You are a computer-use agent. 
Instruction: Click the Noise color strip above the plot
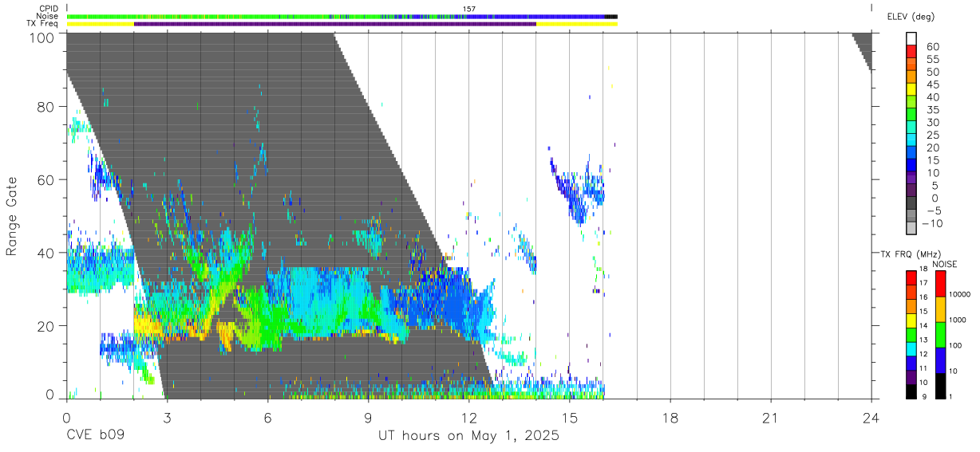click(342, 16)
